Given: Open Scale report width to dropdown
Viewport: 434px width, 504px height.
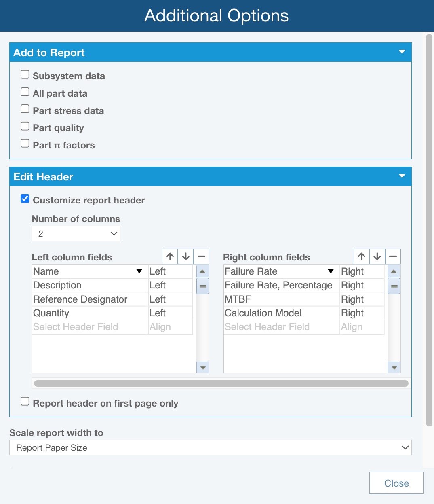Looking at the screenshot, I should pos(210,448).
